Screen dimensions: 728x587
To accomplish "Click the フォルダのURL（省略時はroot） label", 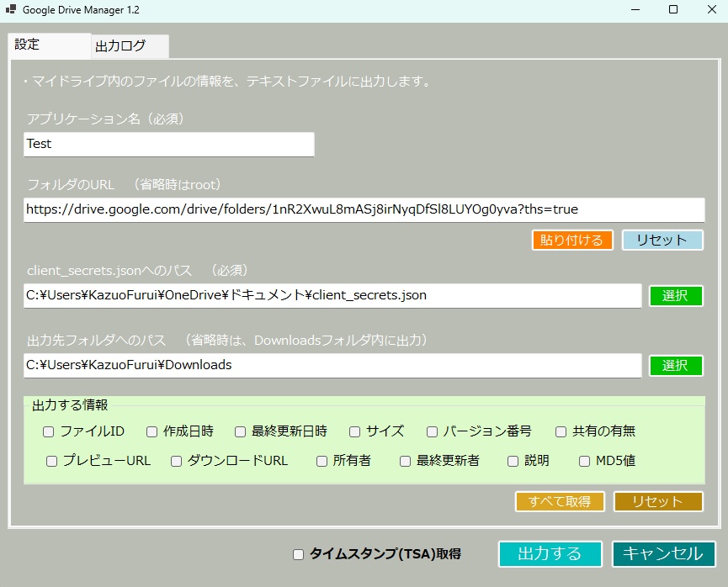I will point(124,185).
